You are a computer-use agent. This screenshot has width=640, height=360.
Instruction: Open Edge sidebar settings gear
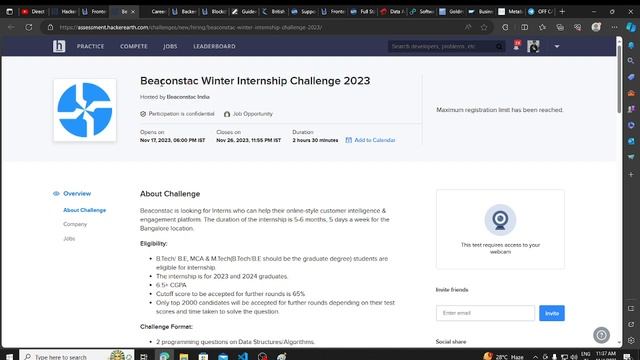point(631,340)
